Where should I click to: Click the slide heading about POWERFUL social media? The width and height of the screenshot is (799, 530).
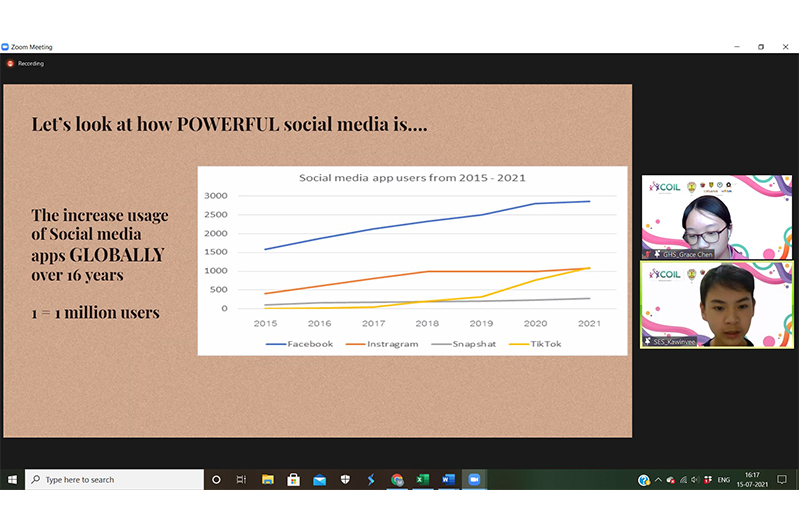click(229, 124)
